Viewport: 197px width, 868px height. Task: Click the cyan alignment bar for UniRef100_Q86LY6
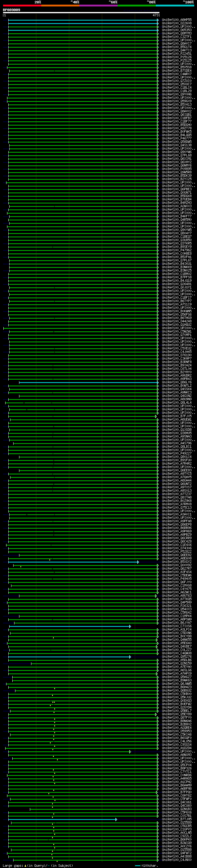click(89, 382)
